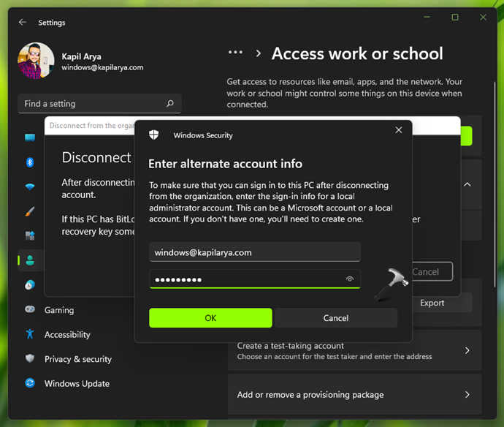Open Bluetooth & devices sidebar icon

tap(30, 162)
